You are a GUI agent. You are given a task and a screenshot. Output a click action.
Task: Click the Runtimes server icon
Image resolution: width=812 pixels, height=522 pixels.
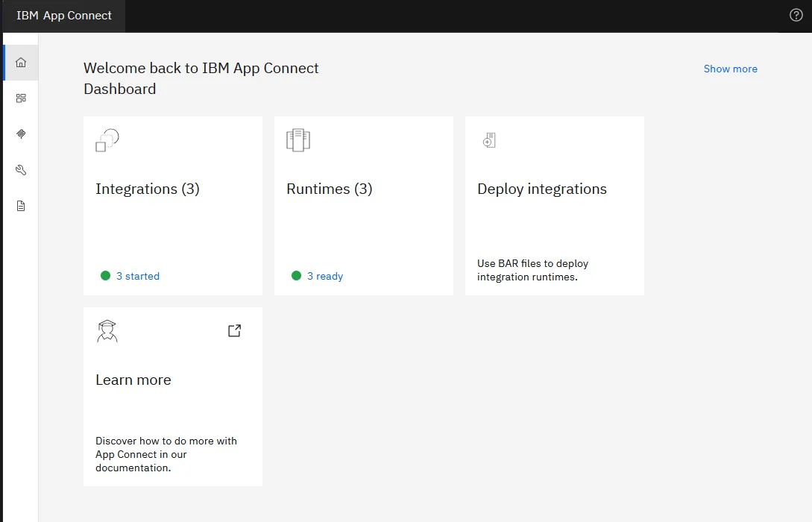[x=298, y=140]
